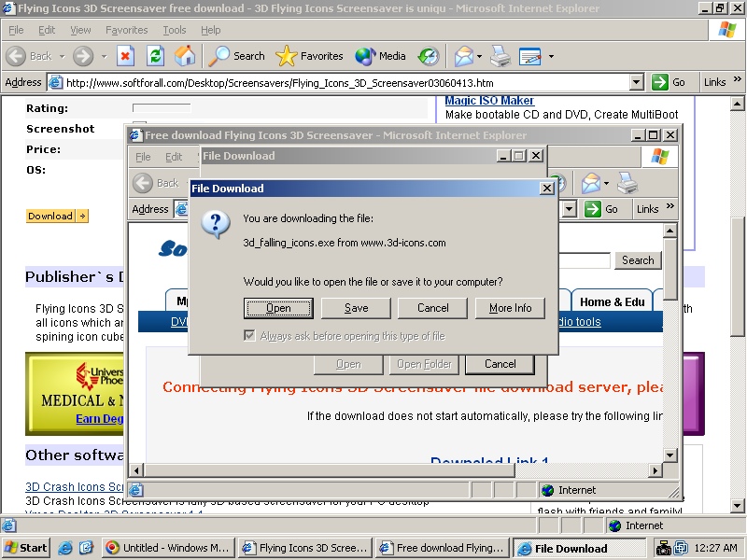Click yellow Download button on page
This screenshot has height=560, width=747.
point(57,216)
